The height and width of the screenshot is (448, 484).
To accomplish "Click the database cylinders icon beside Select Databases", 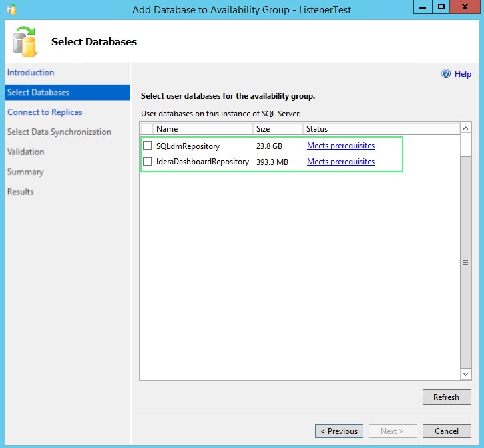I will (x=24, y=42).
